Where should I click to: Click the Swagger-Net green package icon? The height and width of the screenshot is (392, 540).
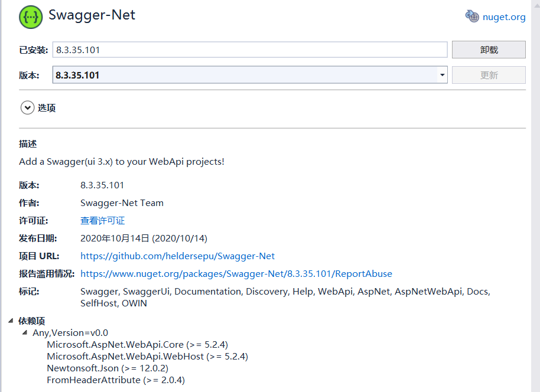pyautogui.click(x=31, y=17)
